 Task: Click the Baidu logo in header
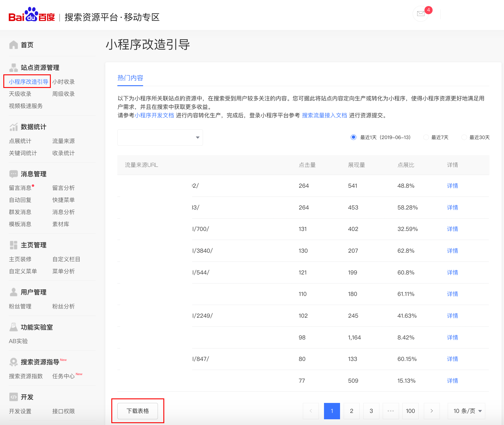(32, 15)
